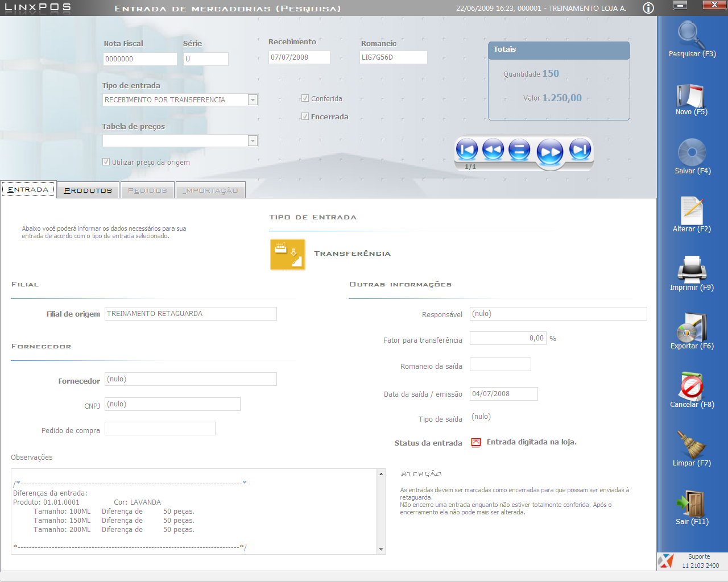The height and width of the screenshot is (582, 728).
Task: Click the Totais panel header
Action: (x=559, y=50)
